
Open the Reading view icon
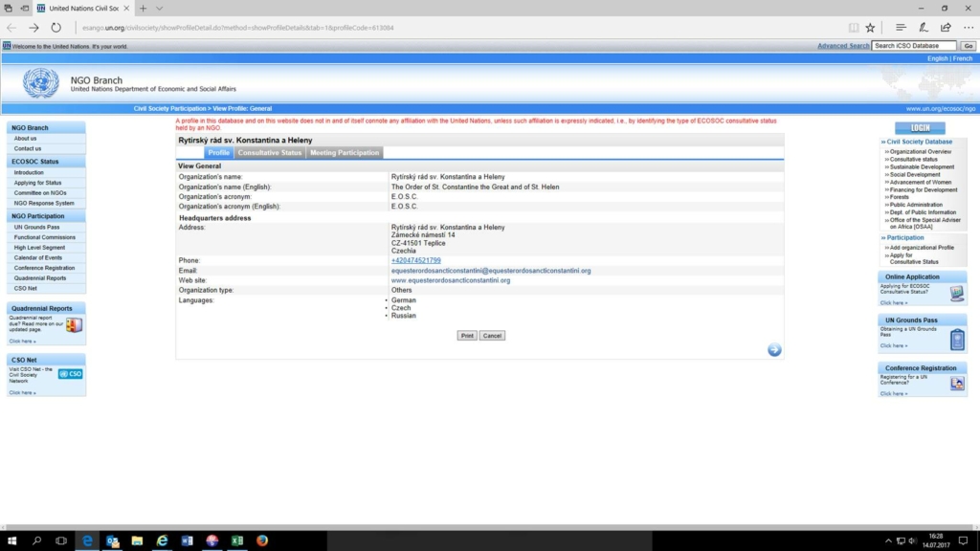(853, 28)
